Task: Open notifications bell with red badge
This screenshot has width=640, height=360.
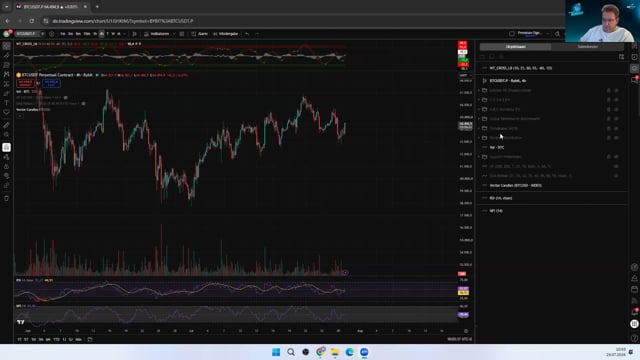Action: point(634,312)
